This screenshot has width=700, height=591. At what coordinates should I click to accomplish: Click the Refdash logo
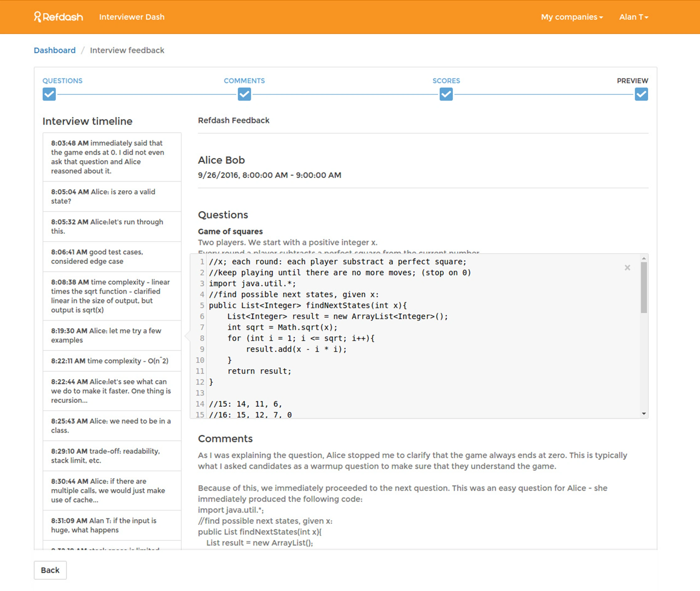coord(58,17)
